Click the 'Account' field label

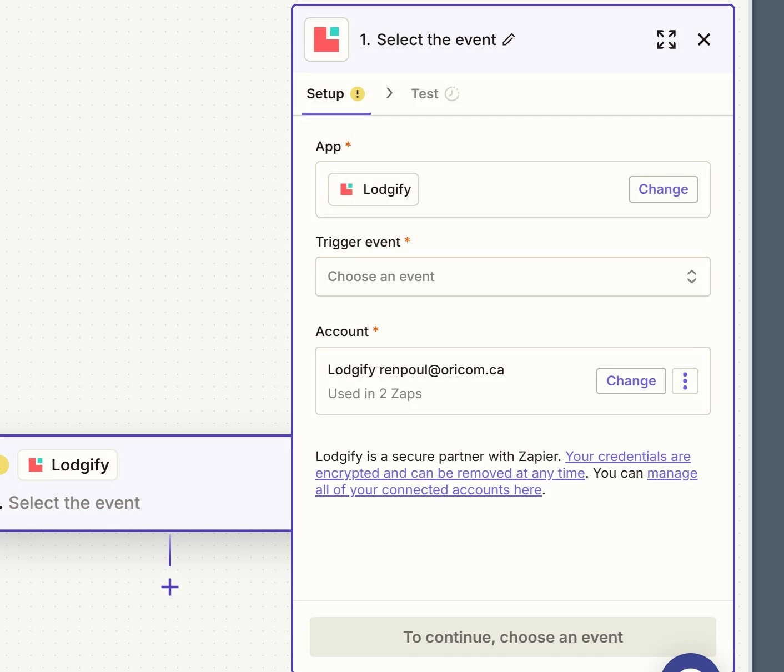[342, 332]
